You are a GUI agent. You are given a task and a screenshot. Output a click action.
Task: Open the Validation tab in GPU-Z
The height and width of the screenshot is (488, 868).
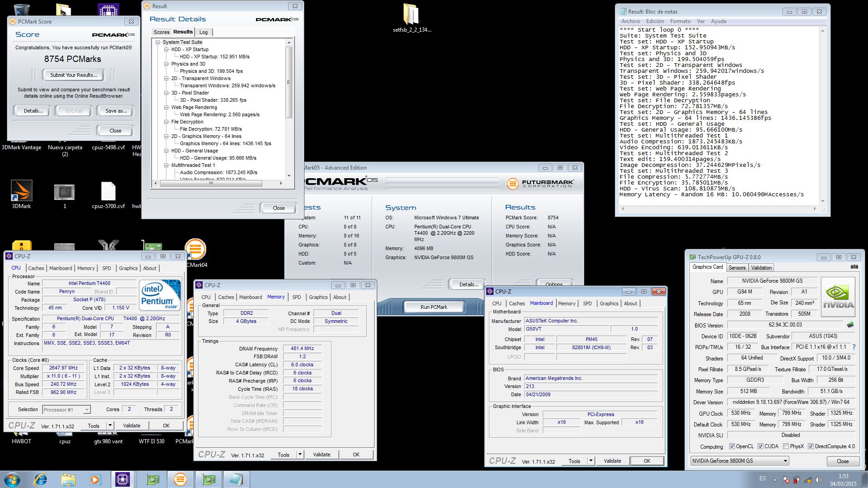click(x=761, y=268)
